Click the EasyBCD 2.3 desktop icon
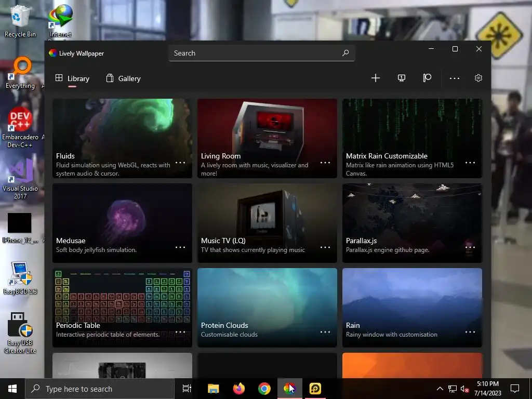Viewport: 532px width, 399px height. click(x=20, y=278)
